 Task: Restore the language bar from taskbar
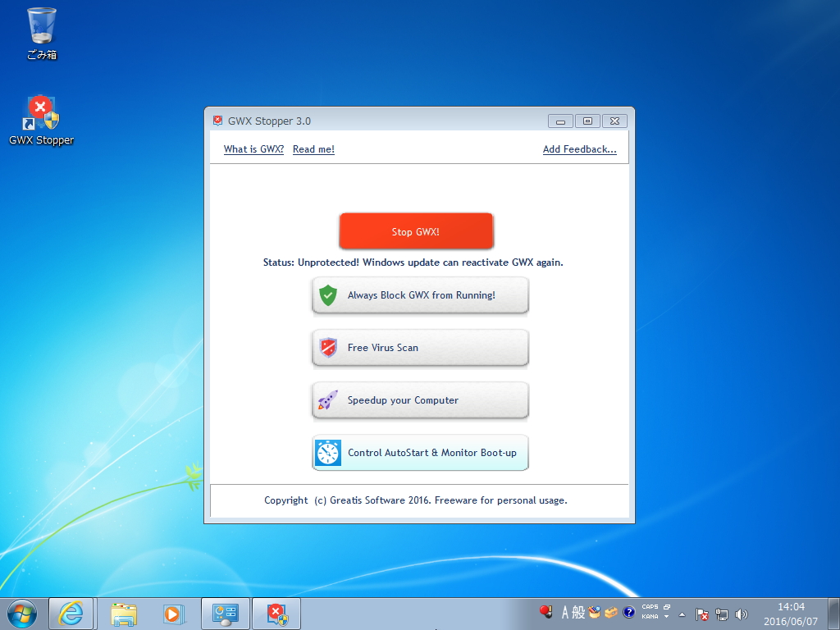point(666,607)
